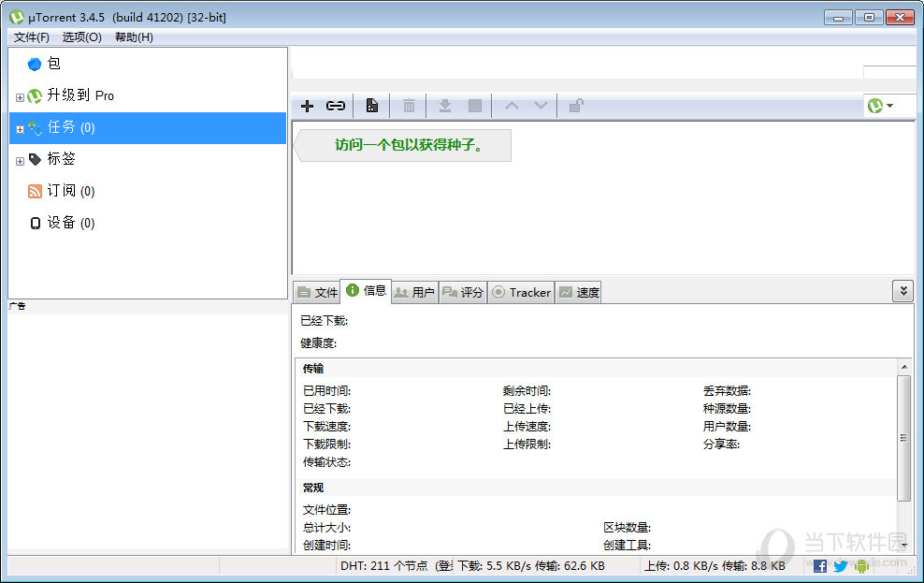Click 上传: 0.8 KB/s status entry

coord(715,566)
